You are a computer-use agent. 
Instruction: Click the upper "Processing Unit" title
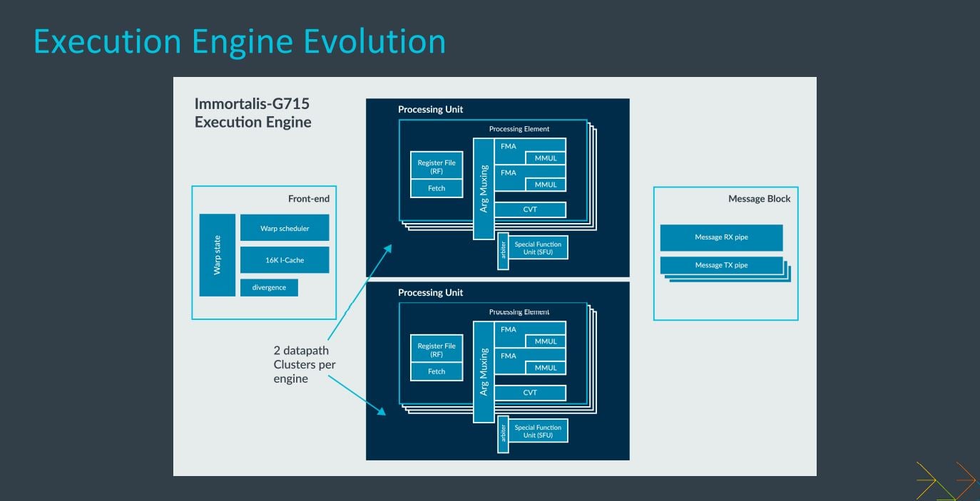point(430,109)
